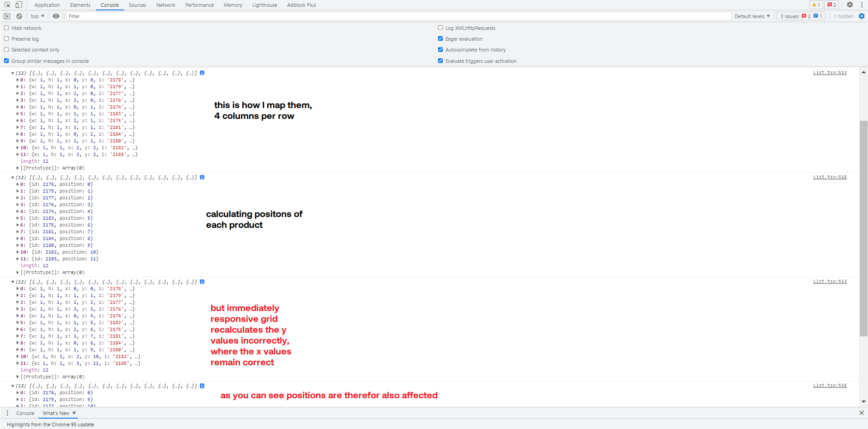The width and height of the screenshot is (868, 429).
Task: Create live expression with the eye icon
Action: pos(56,16)
